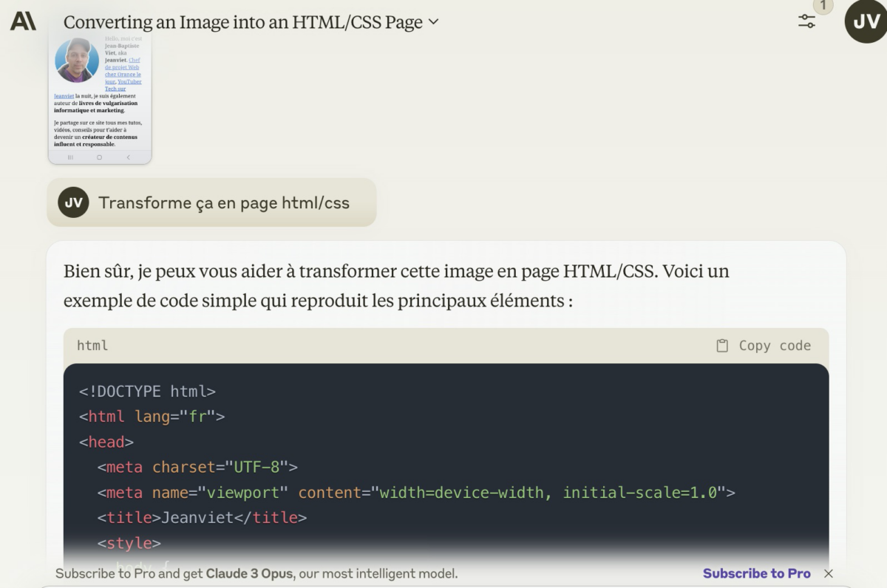Dismiss the Pro subscription banner with the X
This screenshot has height=588, width=887.
(829, 573)
